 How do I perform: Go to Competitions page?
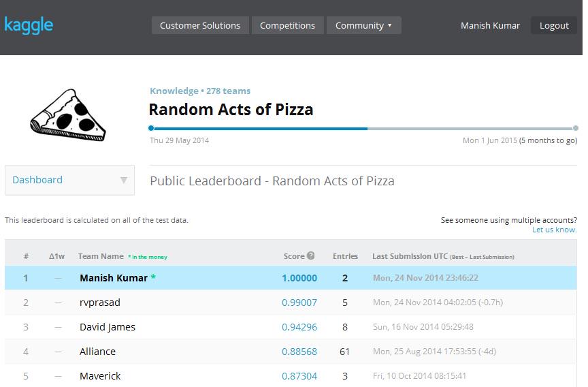tap(288, 25)
